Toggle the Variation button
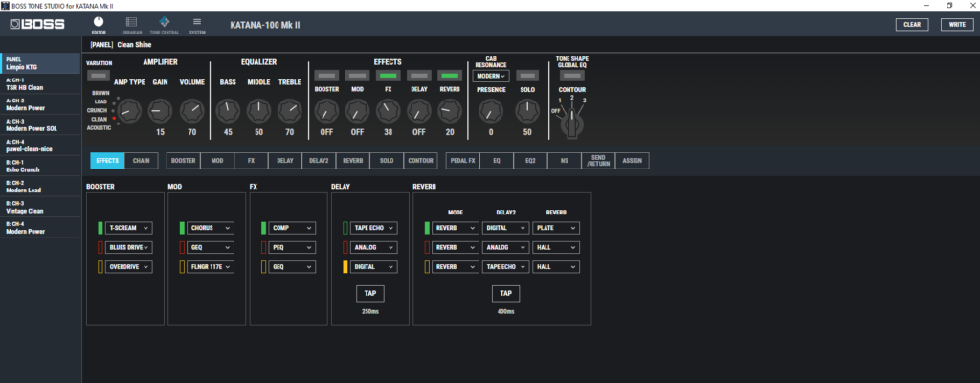This screenshot has width=980, height=383. [99, 75]
